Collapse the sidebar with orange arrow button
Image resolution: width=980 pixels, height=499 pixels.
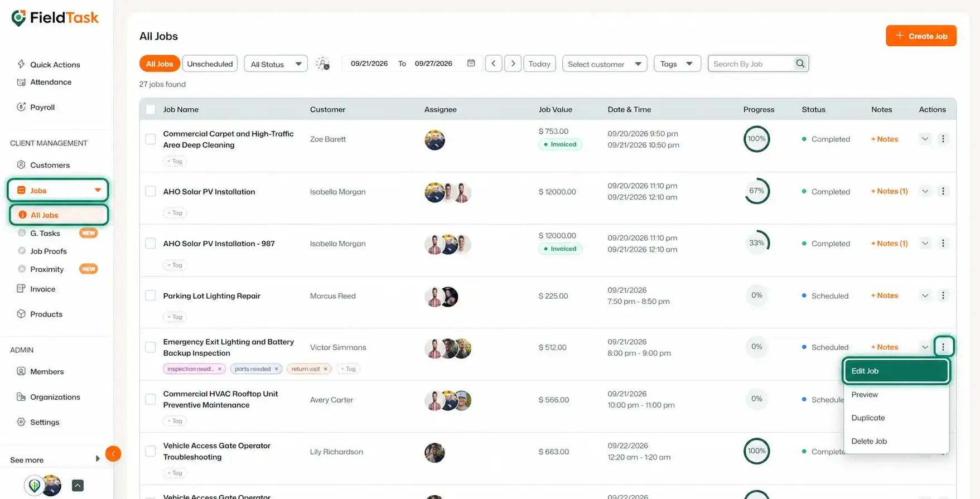click(113, 454)
